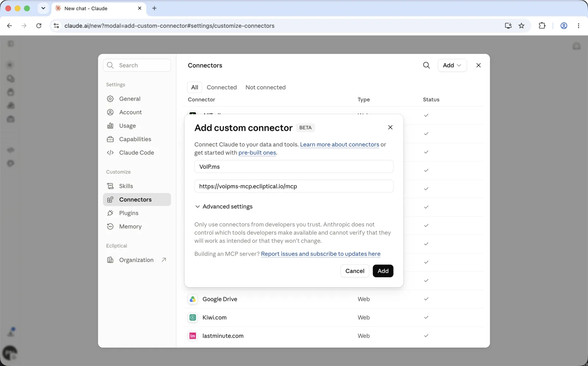This screenshot has height=366, width=588.
Task: Open the browser extensions puzzle icon
Action: (x=542, y=26)
